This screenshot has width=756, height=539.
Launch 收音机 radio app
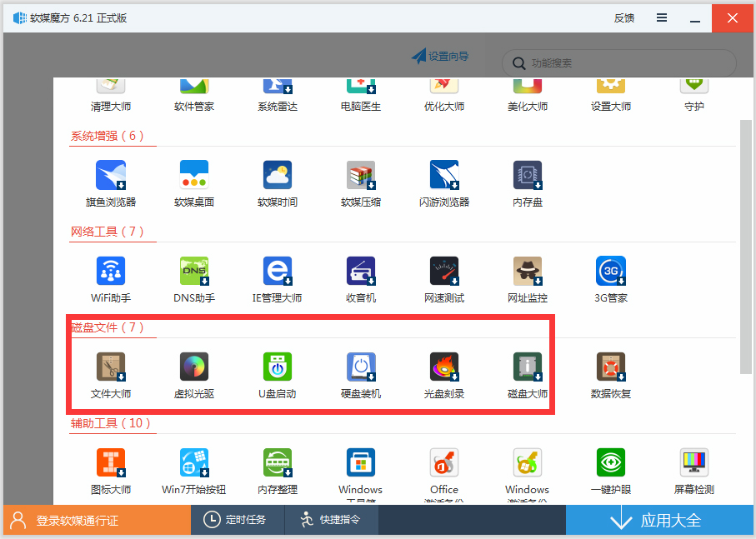361,280
